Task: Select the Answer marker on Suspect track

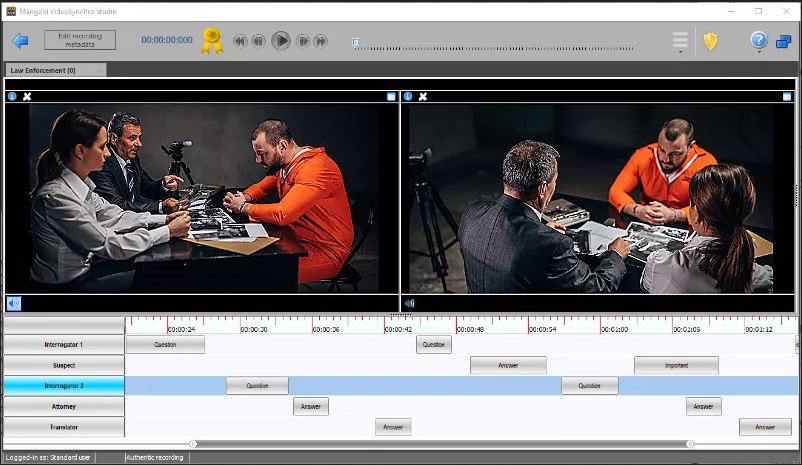Action: tap(508, 365)
